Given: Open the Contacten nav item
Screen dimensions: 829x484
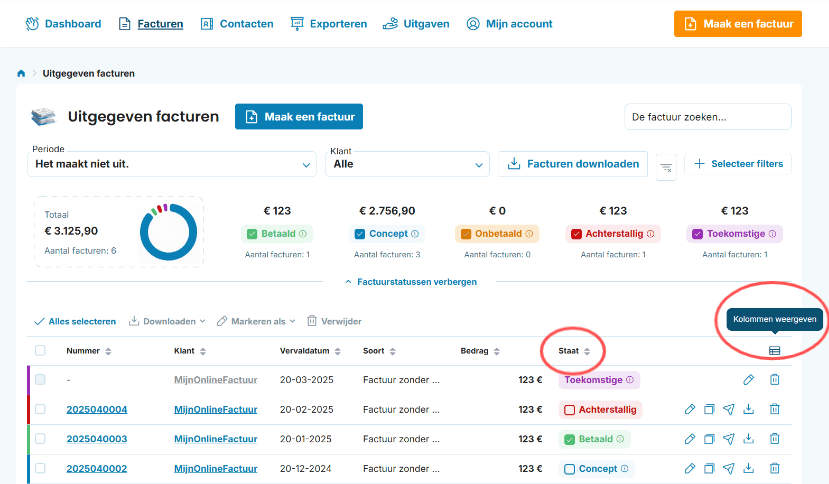Looking at the screenshot, I should tap(237, 24).
